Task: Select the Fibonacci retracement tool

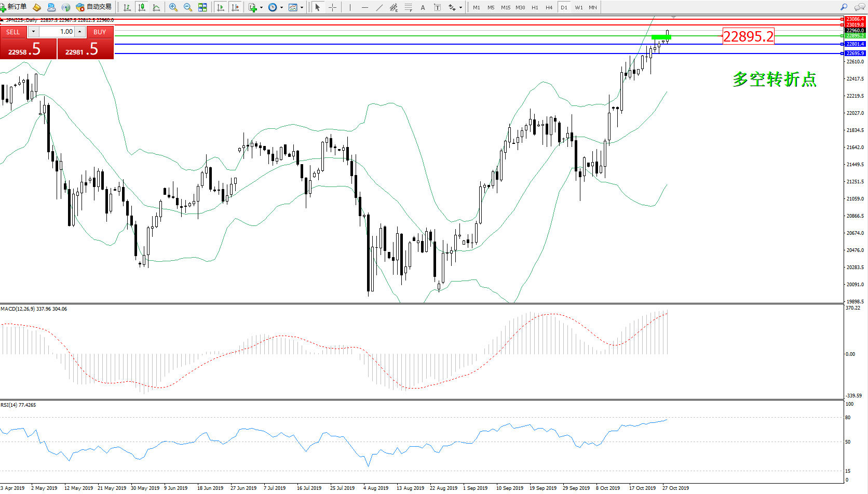Action: coord(409,7)
